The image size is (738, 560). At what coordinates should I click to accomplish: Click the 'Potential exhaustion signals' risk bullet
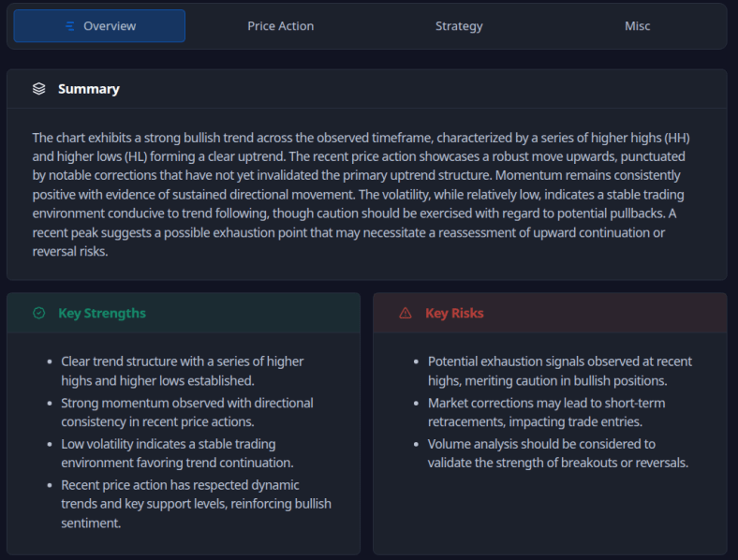click(559, 371)
